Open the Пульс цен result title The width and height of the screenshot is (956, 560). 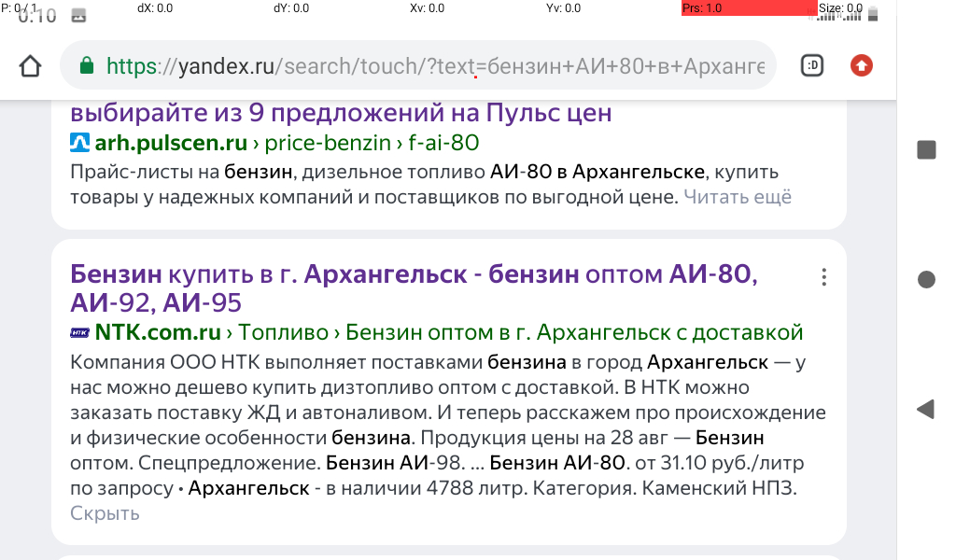(x=341, y=113)
